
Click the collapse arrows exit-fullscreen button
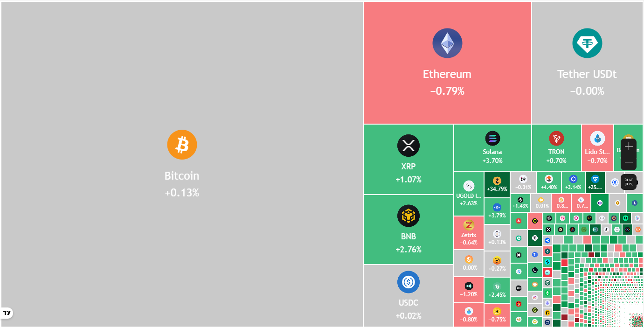point(629,182)
